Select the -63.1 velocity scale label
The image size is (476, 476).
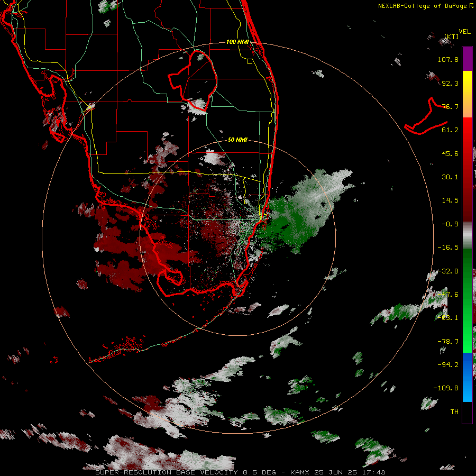tap(448, 318)
